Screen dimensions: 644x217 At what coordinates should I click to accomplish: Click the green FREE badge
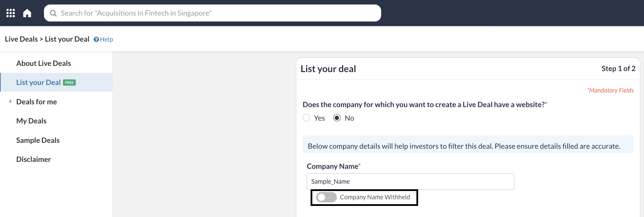(69, 83)
